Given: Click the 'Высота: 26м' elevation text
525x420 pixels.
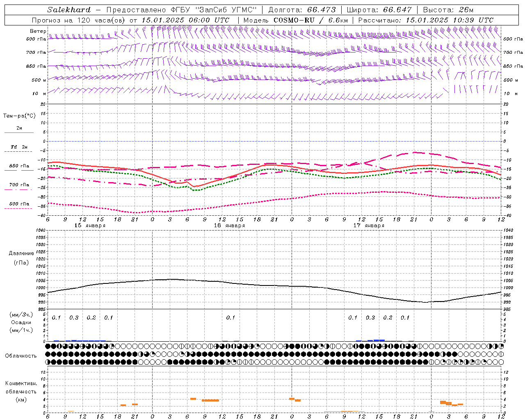Looking at the screenshot, I should (448, 10).
